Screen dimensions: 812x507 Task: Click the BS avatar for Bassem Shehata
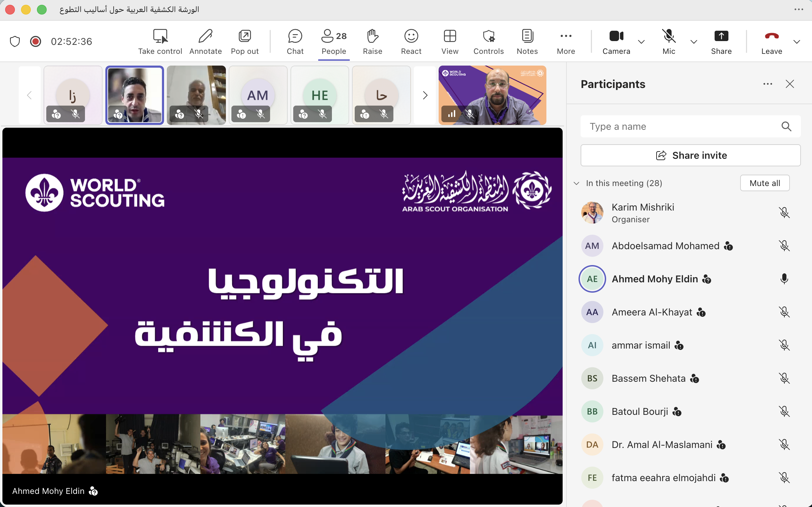coord(592,378)
